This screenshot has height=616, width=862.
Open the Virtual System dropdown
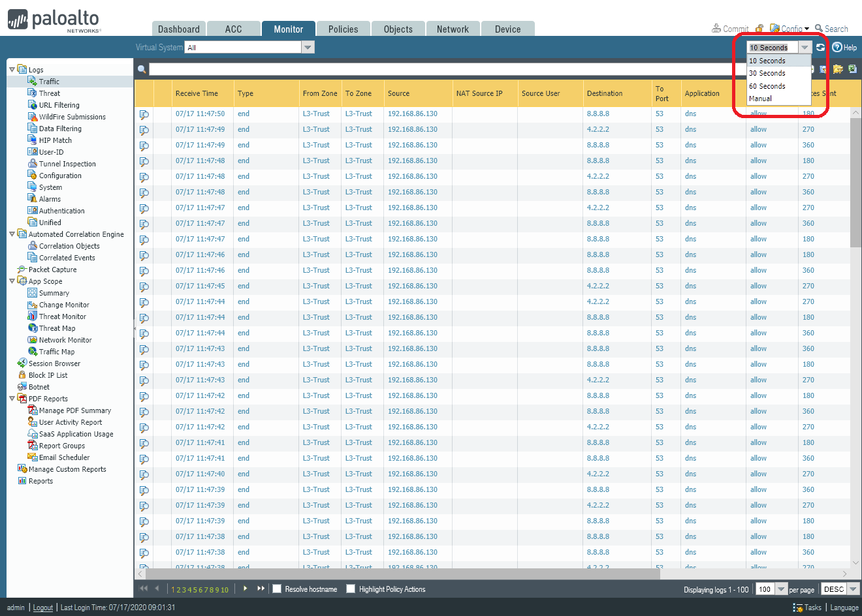(x=308, y=47)
